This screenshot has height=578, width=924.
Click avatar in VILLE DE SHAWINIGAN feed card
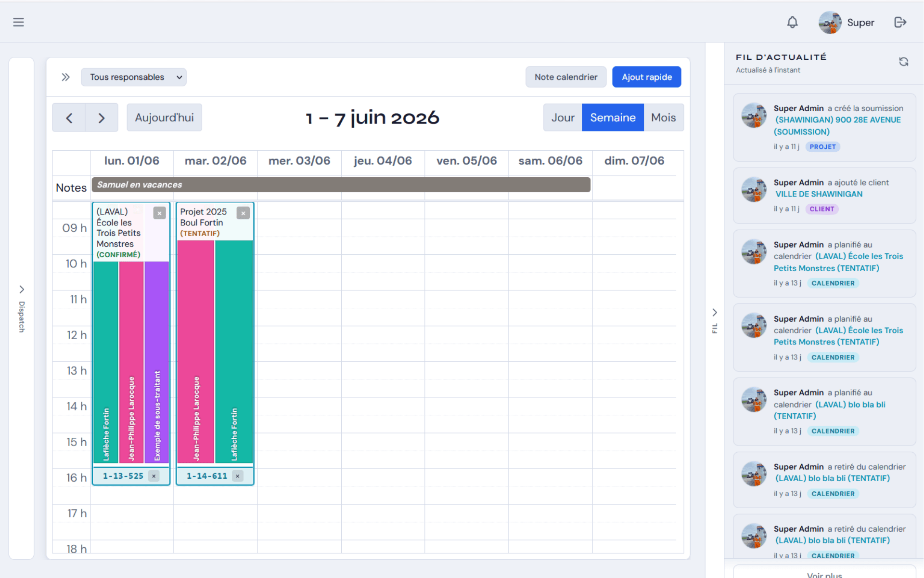[x=754, y=189]
